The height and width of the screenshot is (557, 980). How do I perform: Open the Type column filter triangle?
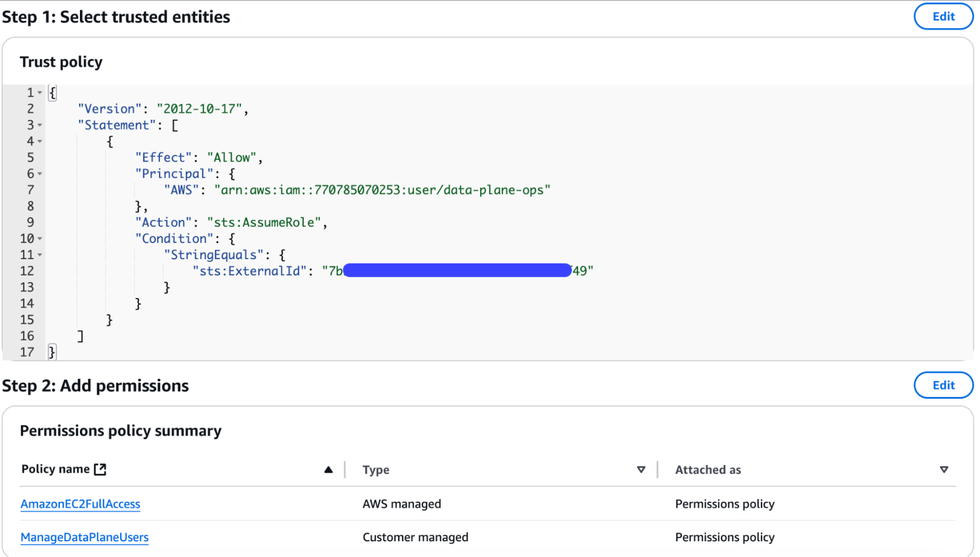tap(641, 469)
